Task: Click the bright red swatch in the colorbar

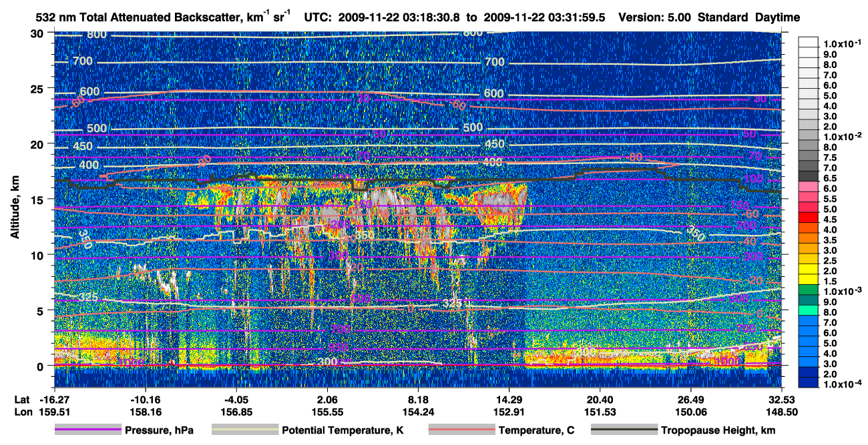Action: click(809, 218)
